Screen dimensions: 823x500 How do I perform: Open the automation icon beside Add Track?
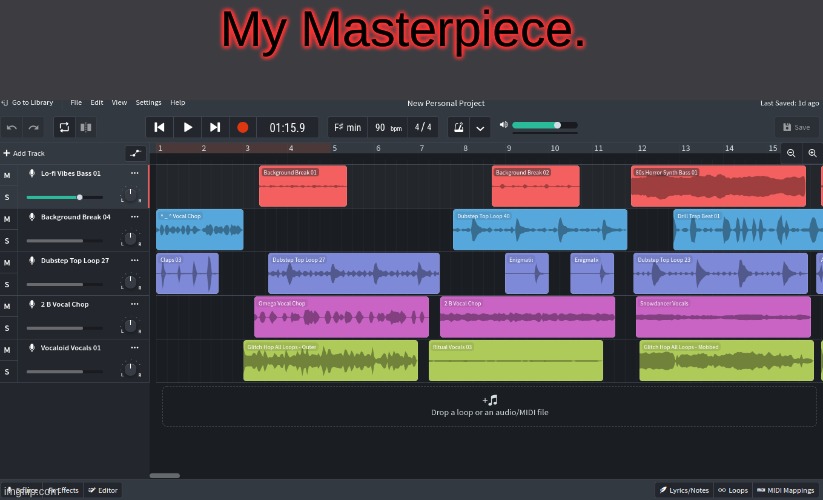[135, 153]
